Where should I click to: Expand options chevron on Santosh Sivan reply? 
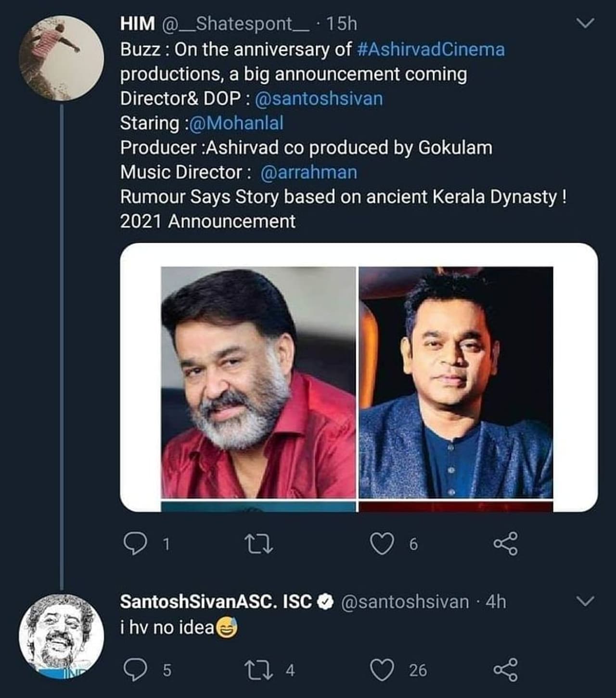pyautogui.click(x=585, y=601)
